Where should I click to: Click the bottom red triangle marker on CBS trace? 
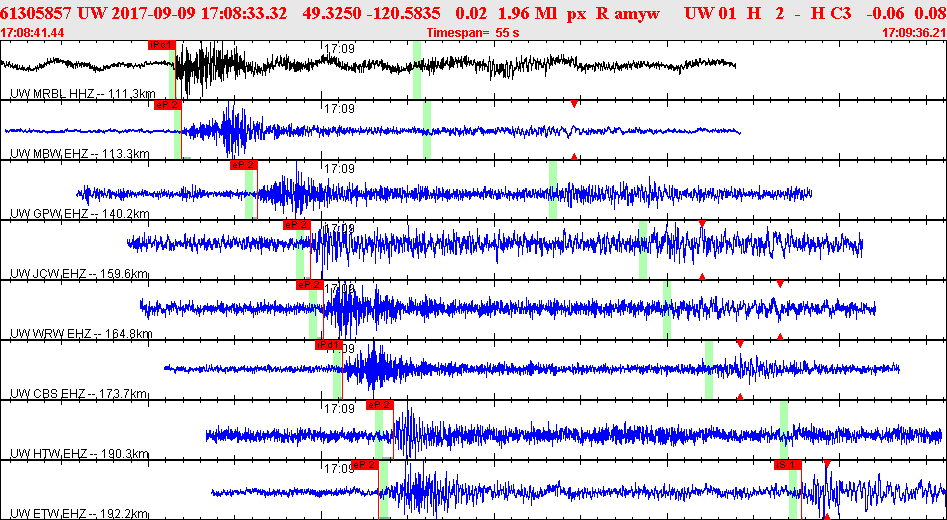click(x=739, y=396)
